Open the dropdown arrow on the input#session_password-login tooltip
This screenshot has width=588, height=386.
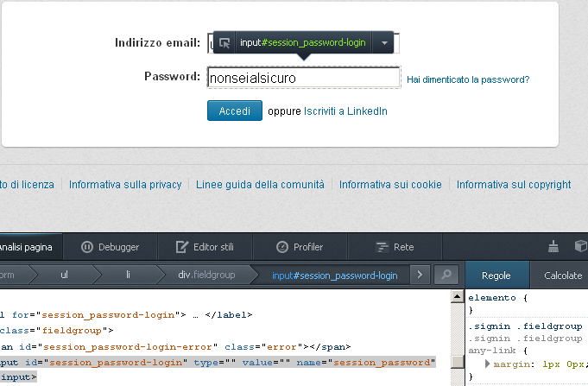coord(384,43)
